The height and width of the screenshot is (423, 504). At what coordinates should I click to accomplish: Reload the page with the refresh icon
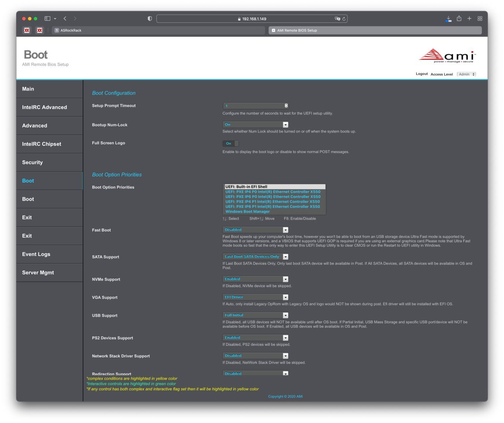point(344,19)
